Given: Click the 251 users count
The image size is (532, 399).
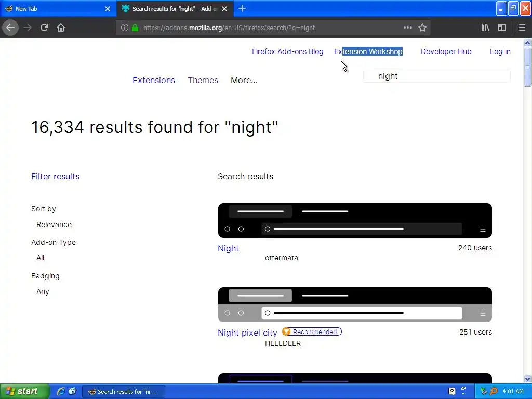Looking at the screenshot, I should point(475,332).
